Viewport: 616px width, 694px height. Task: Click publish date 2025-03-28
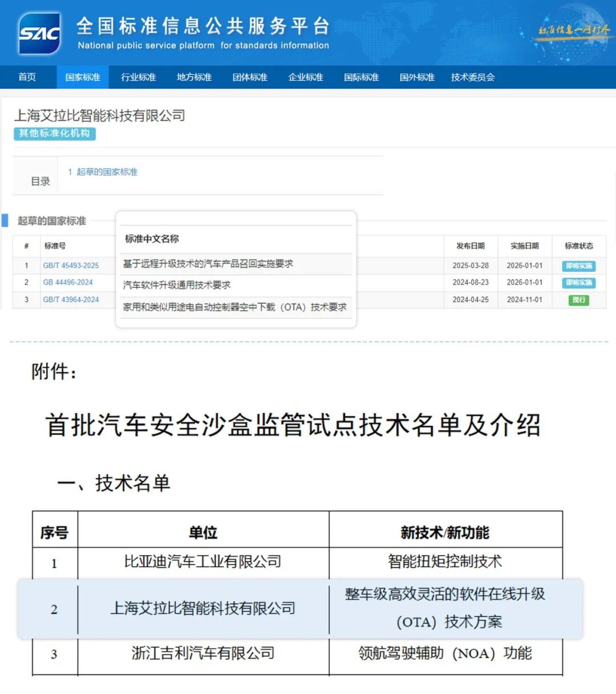click(x=471, y=265)
